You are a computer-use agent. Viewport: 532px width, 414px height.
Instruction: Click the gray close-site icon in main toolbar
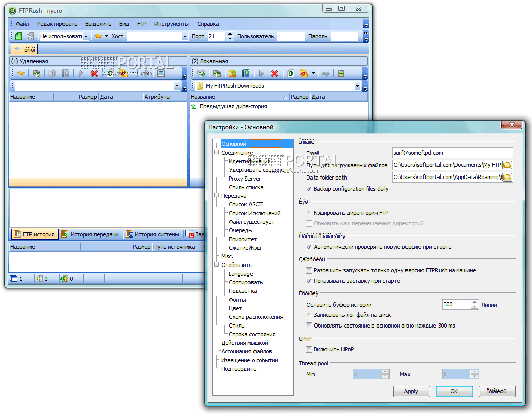click(x=30, y=36)
